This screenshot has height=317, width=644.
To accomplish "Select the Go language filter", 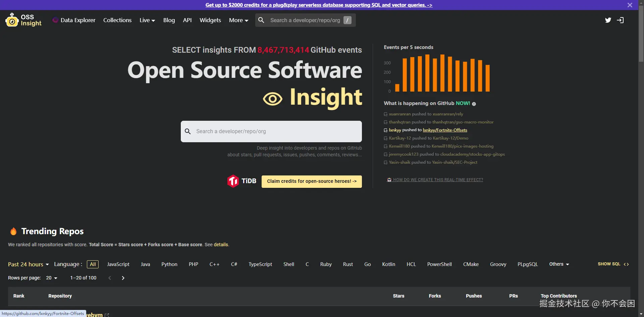I will (x=368, y=264).
